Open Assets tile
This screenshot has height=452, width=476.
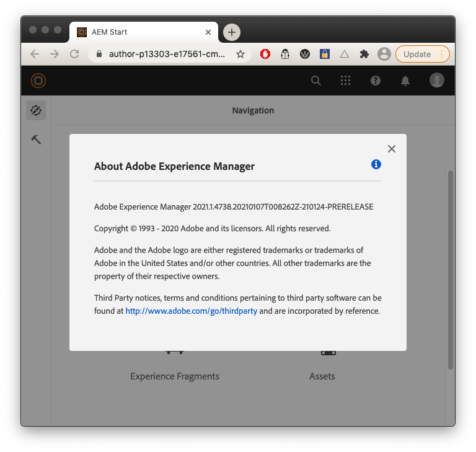322,376
